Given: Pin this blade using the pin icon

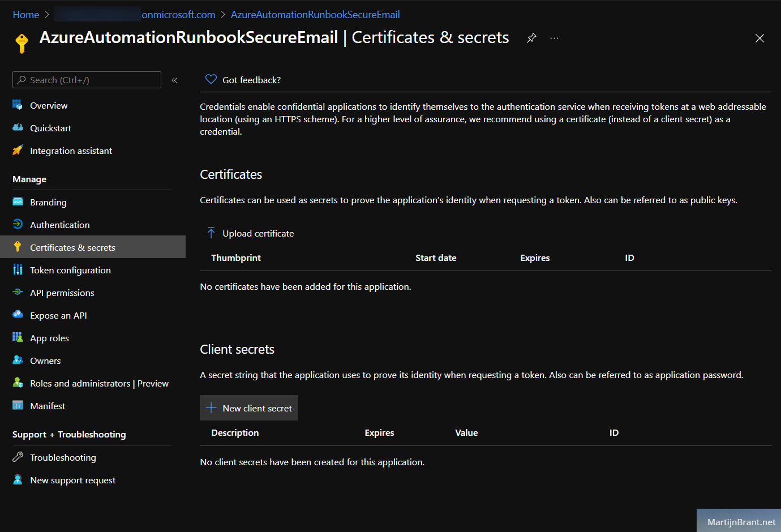Looking at the screenshot, I should [x=531, y=38].
